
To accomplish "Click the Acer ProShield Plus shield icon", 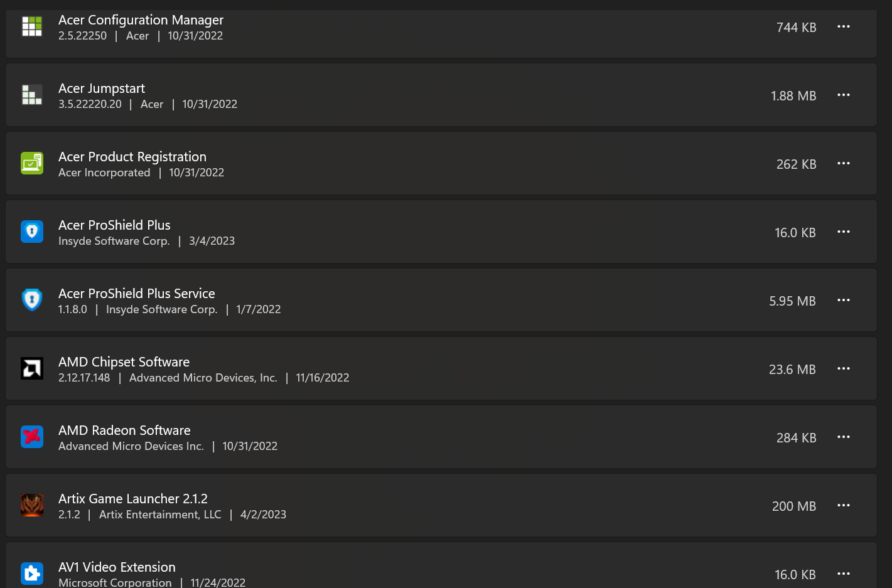I will click(32, 232).
